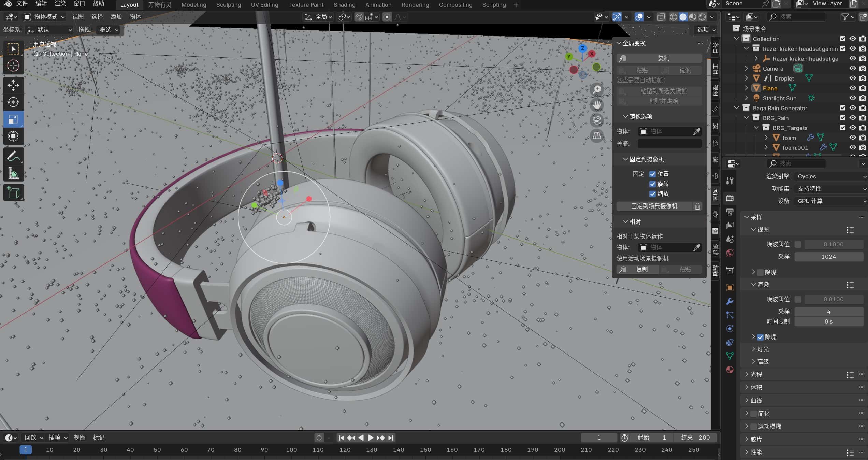Expand the Camera item in outliner
Viewport: 868px width, 460px height.
tap(746, 68)
